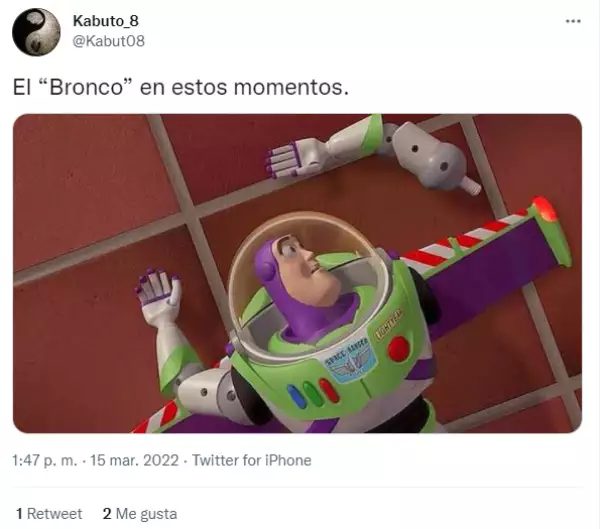Open the Twitter for iPhone source link
The height and width of the screenshot is (529, 600).
251,460
